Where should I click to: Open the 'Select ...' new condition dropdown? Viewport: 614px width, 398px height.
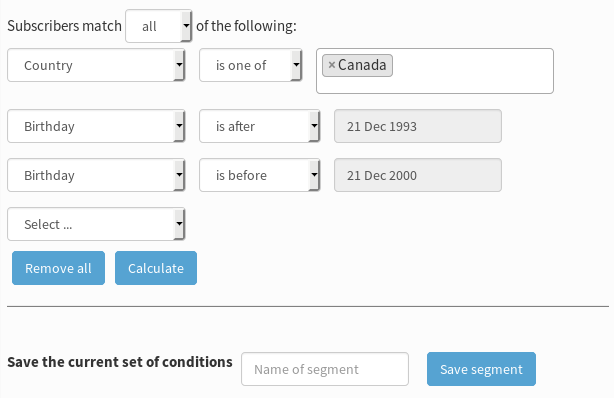(96, 224)
